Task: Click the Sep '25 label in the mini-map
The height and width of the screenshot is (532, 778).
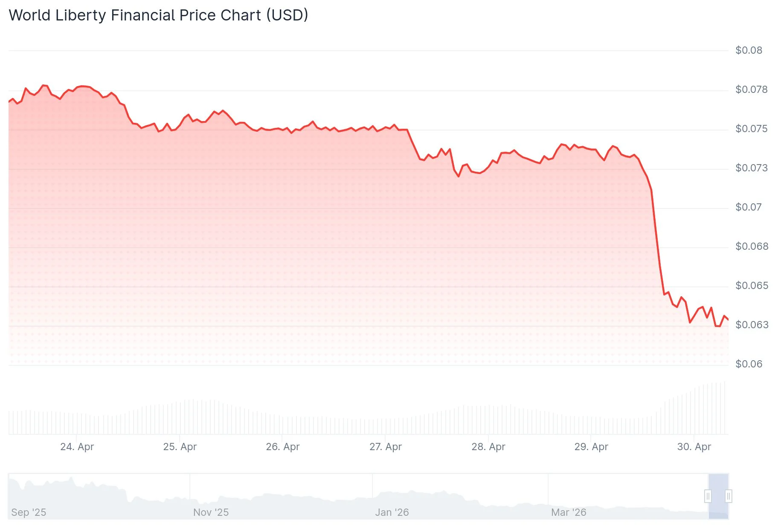Action: point(28,512)
